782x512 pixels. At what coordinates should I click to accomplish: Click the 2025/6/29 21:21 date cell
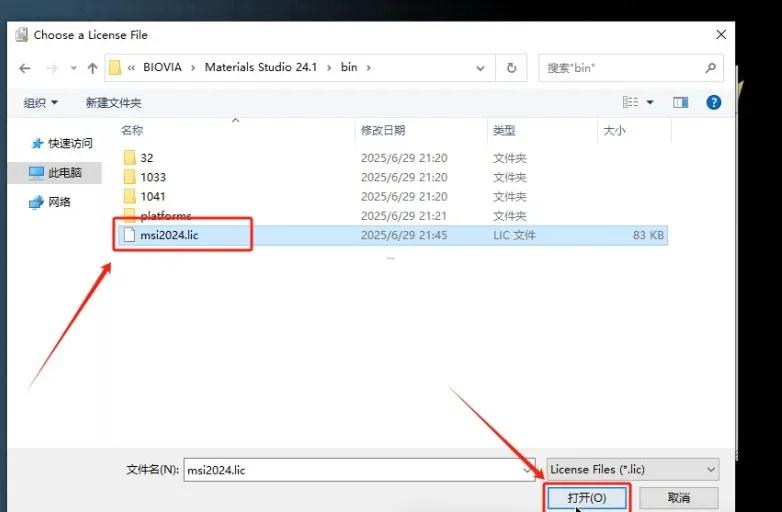click(x=404, y=216)
